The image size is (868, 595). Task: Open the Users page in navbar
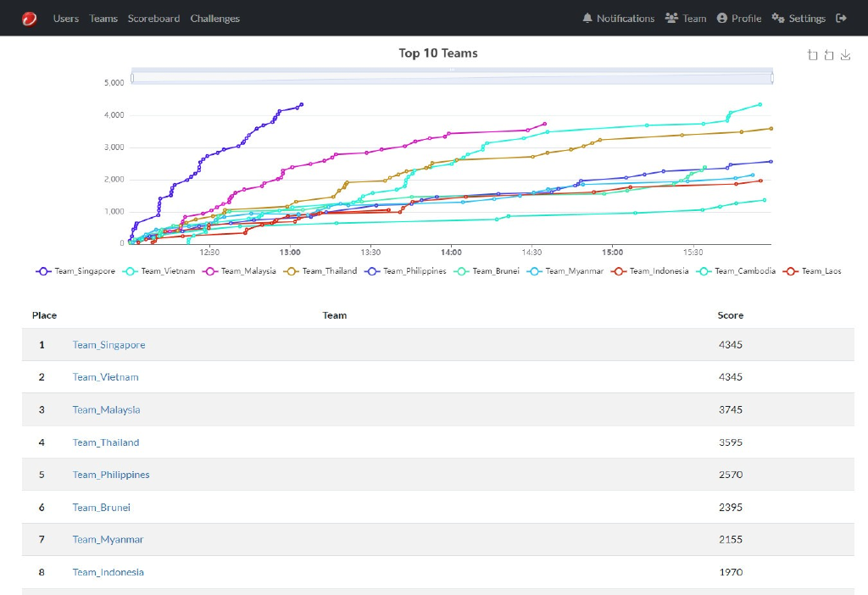click(x=65, y=19)
